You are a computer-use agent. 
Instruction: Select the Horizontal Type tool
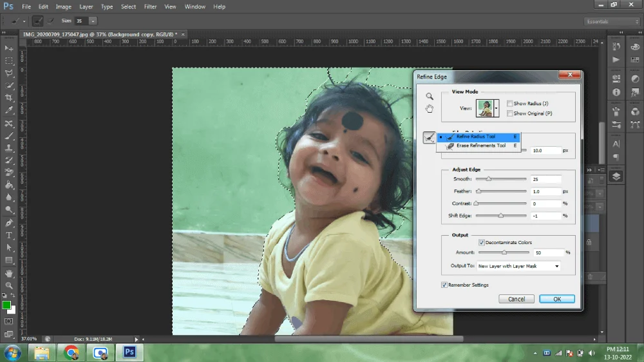pos(8,236)
